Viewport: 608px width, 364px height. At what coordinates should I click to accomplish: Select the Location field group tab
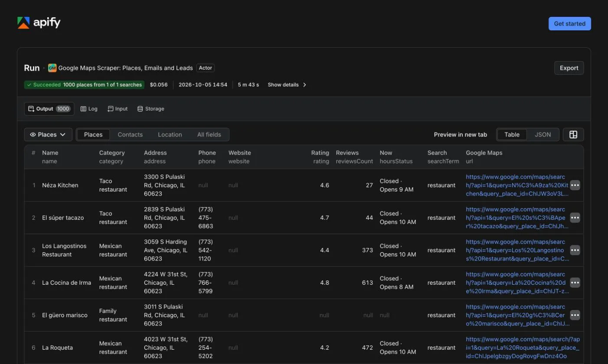tap(170, 135)
